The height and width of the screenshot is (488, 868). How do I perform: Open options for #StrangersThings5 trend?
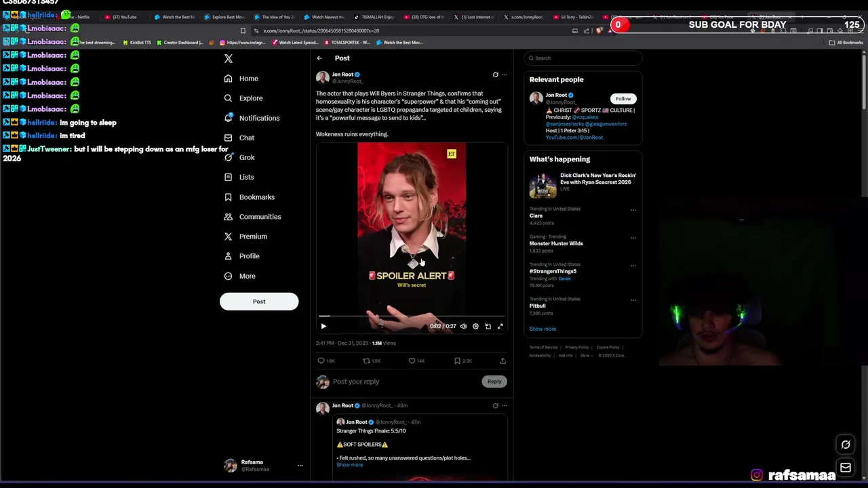tap(633, 266)
